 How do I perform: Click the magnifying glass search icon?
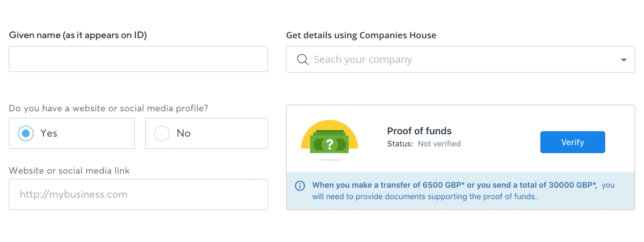[x=302, y=59]
